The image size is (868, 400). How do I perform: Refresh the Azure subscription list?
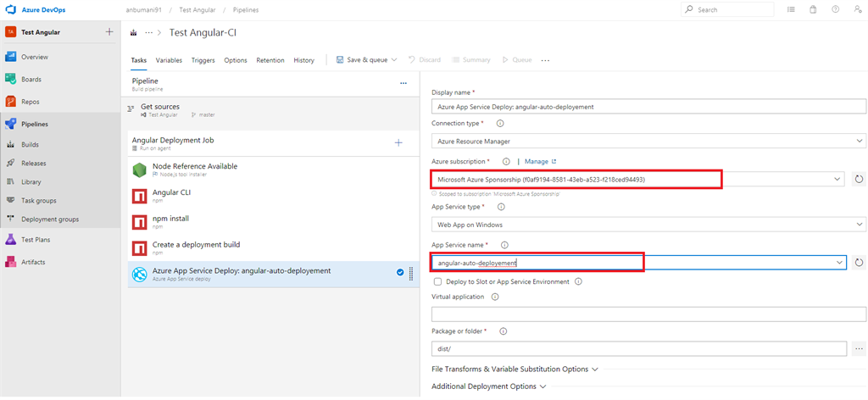pyautogui.click(x=859, y=180)
